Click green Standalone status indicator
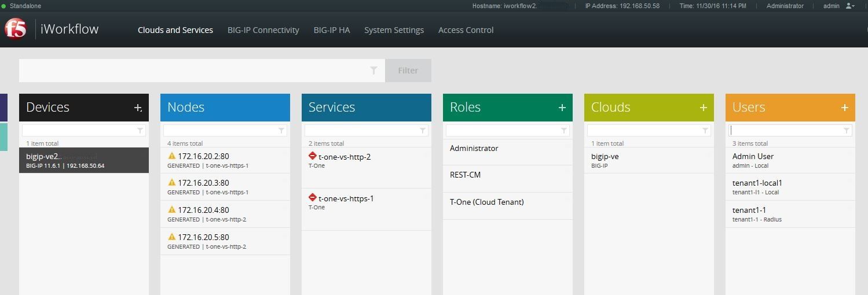 tap(3, 6)
